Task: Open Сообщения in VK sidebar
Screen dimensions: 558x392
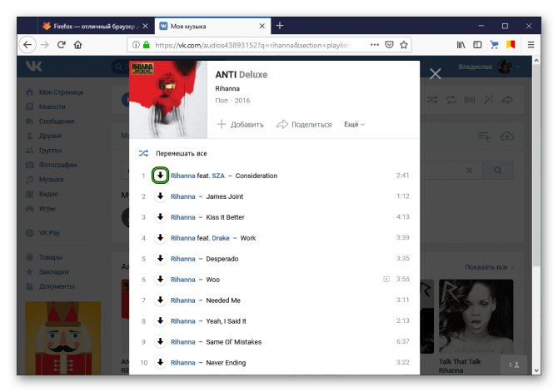Action: [50, 122]
